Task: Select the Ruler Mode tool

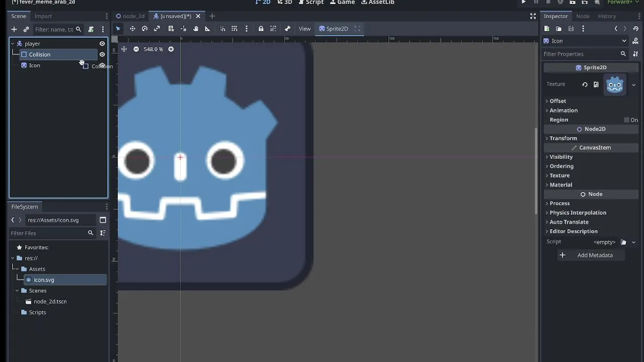Action: click(x=207, y=29)
